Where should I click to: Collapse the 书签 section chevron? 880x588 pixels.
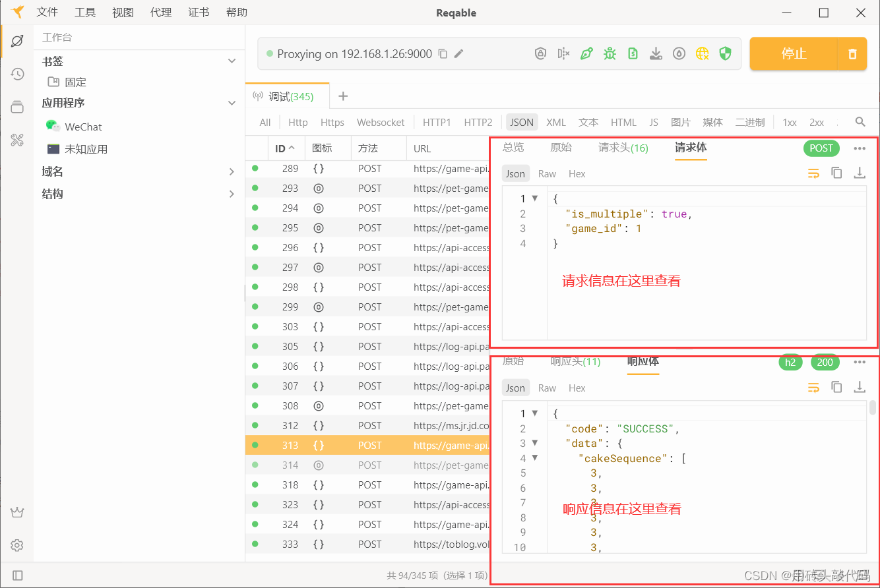coord(232,61)
